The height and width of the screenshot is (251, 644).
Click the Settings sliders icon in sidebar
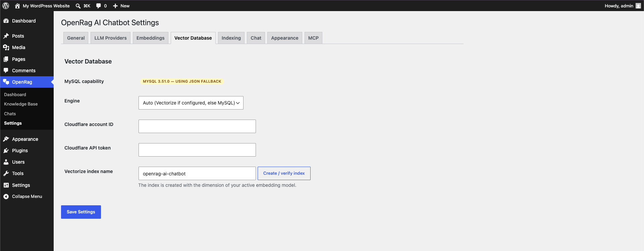click(6, 185)
